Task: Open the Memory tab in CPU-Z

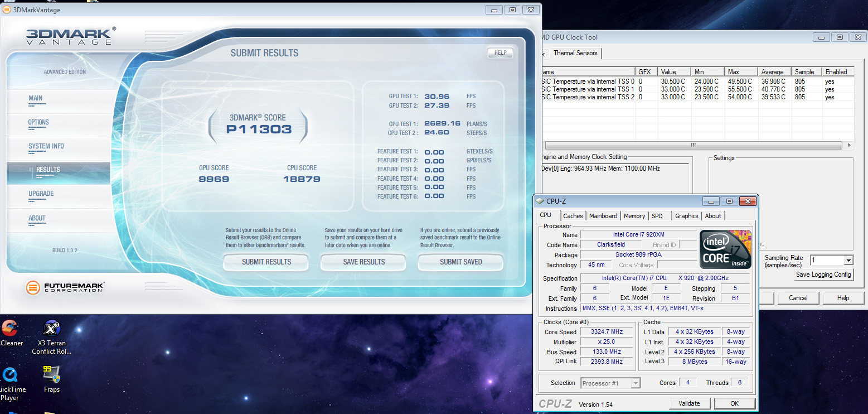Action: coord(634,216)
